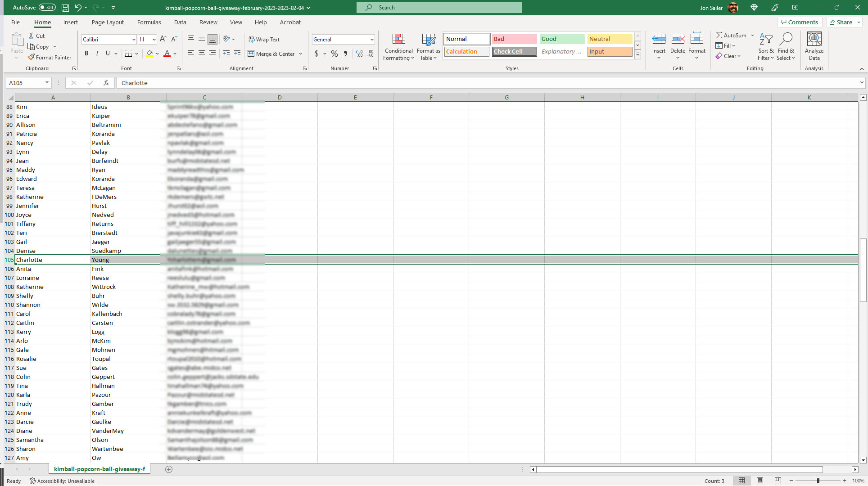This screenshot has width=868, height=486.
Task: Add a new sheet with plus icon
Action: click(x=169, y=469)
